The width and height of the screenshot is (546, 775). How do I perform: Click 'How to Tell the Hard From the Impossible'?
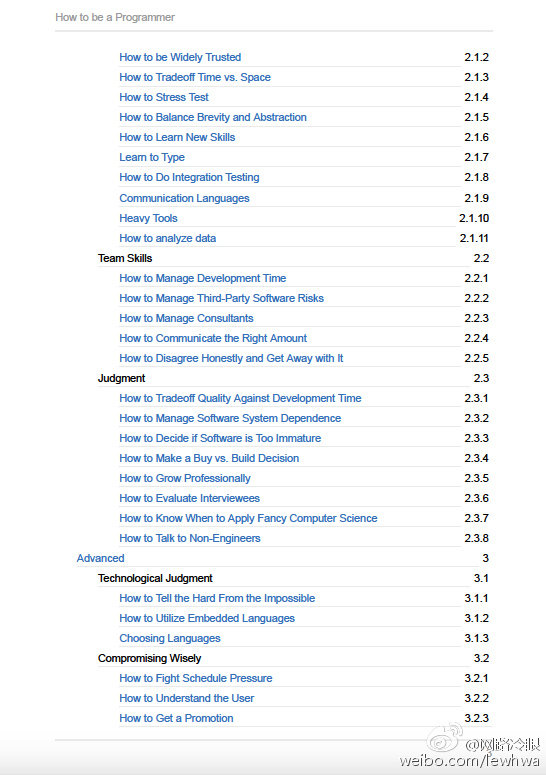[217, 598]
